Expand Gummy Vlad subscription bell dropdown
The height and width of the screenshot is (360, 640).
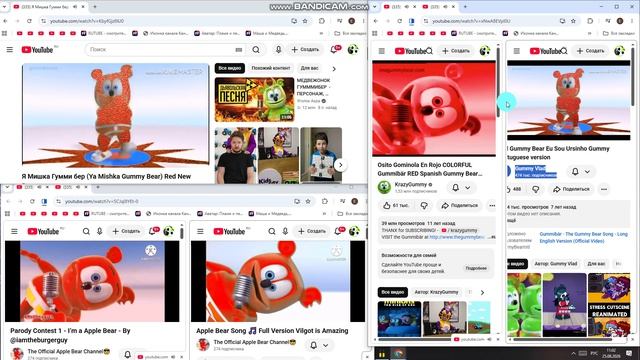pyautogui.click(x=587, y=172)
